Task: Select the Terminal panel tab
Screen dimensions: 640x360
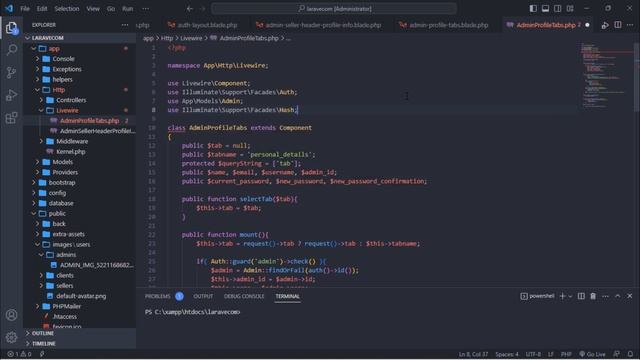Action: pyautogui.click(x=287, y=296)
